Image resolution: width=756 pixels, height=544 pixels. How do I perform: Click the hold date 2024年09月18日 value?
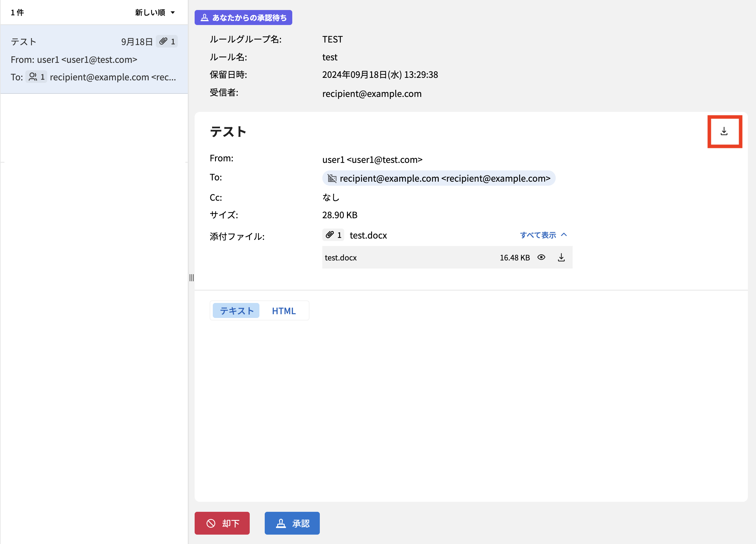click(x=380, y=75)
